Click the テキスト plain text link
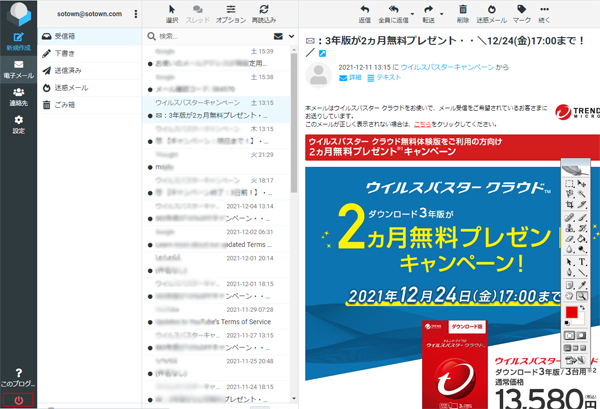Viewport: 600px width, 409px height. tap(384, 78)
